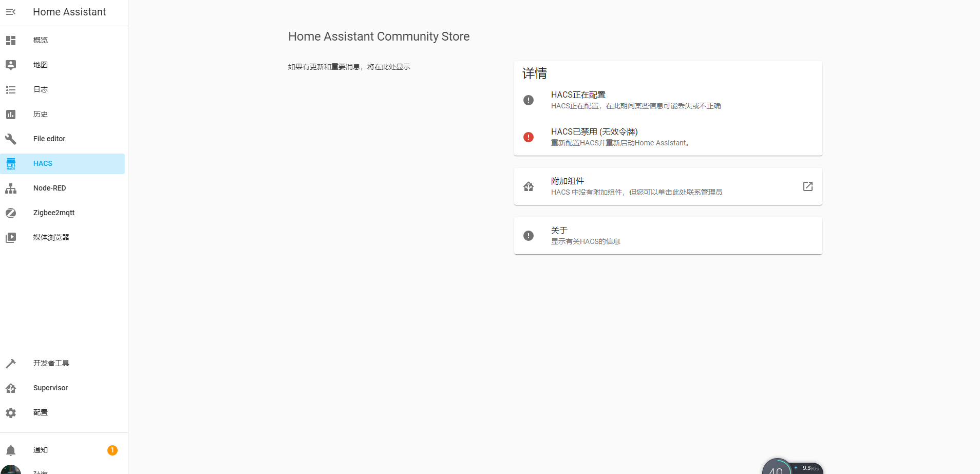Select HACS in the sidebar
Viewport: 980px width, 474px height.
63,163
